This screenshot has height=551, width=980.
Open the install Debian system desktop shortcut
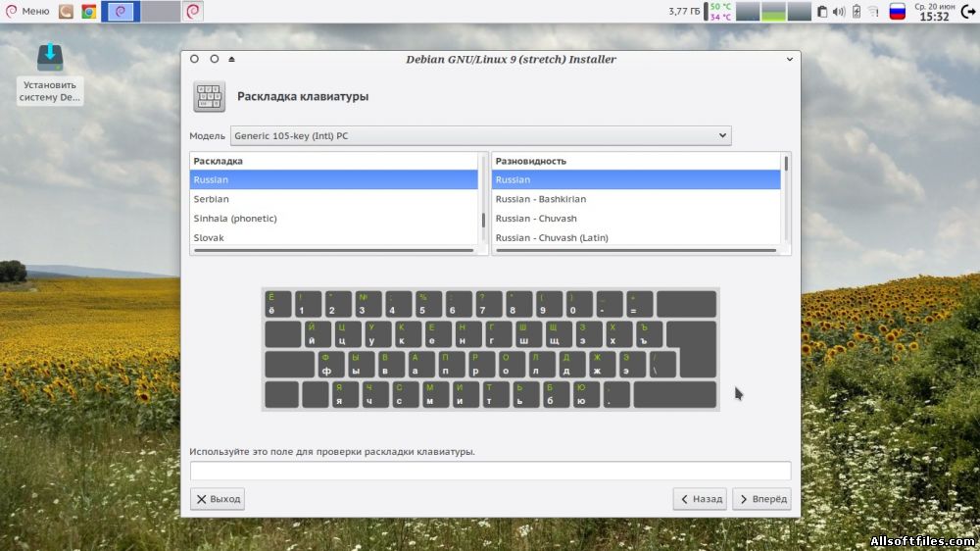[x=49, y=74]
